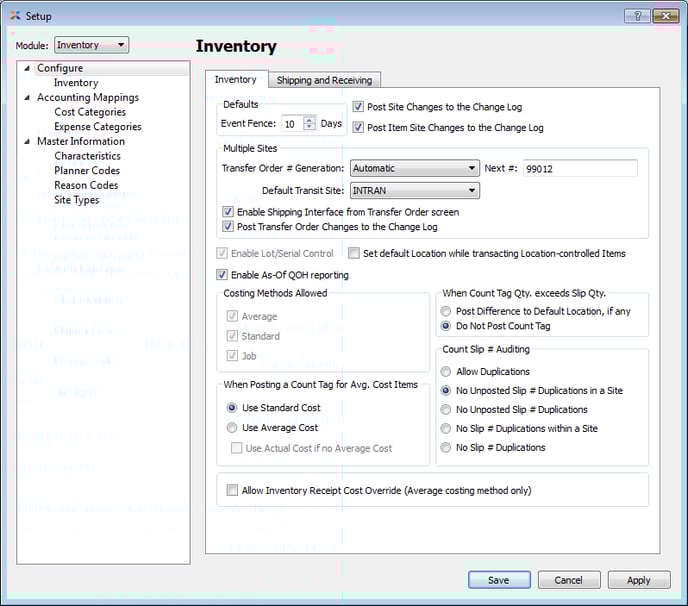Click the Next # input field
The image size is (688, 606).
(580, 168)
